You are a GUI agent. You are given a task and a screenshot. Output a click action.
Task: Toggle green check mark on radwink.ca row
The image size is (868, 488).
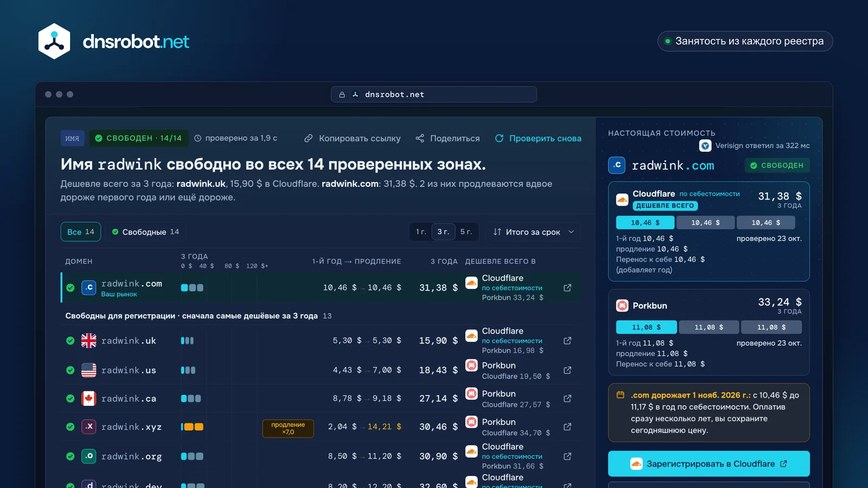point(71,399)
